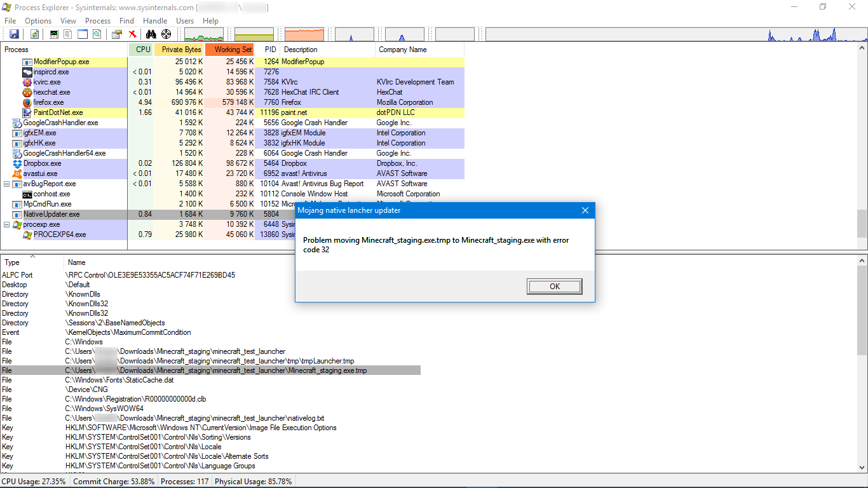Toggle the Show Process Tree toolbar icon
The image size is (868, 488).
(68, 34)
